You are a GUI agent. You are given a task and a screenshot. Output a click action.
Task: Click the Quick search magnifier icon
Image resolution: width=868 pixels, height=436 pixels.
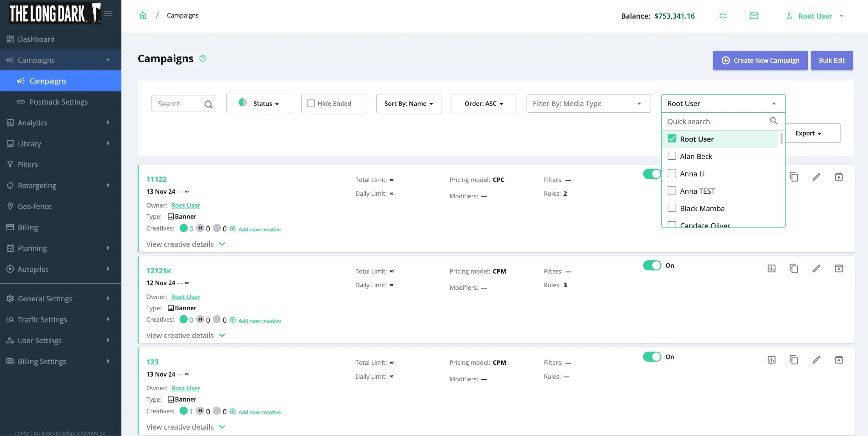(773, 121)
